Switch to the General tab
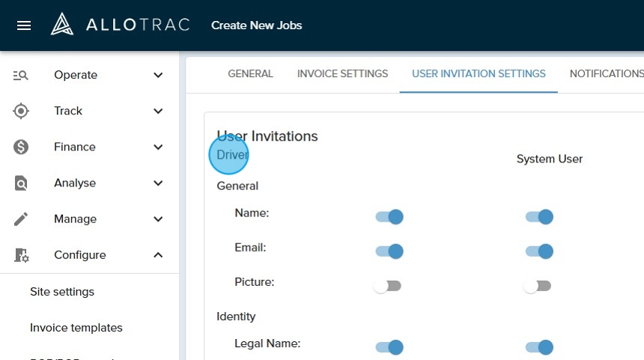Screen dimensions: 644x360 [250, 74]
